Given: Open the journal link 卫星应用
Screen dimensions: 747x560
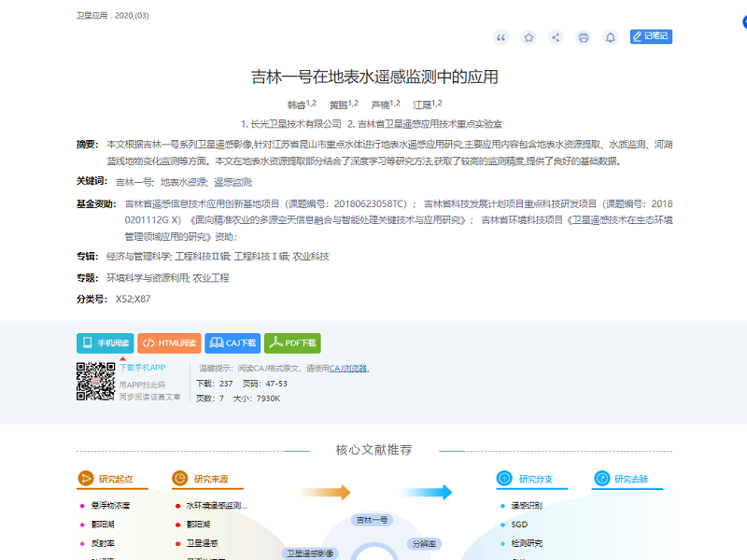Looking at the screenshot, I should [x=92, y=16].
